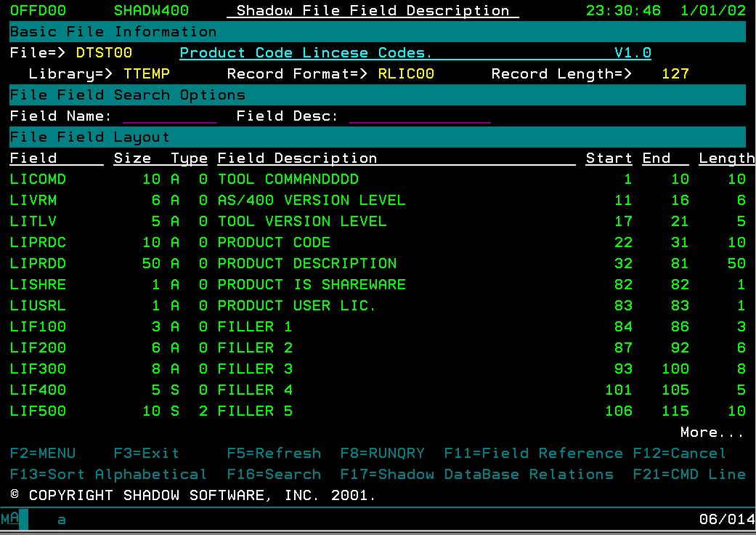Click the Start column header
This screenshot has width=756, height=535.
pyautogui.click(x=609, y=158)
